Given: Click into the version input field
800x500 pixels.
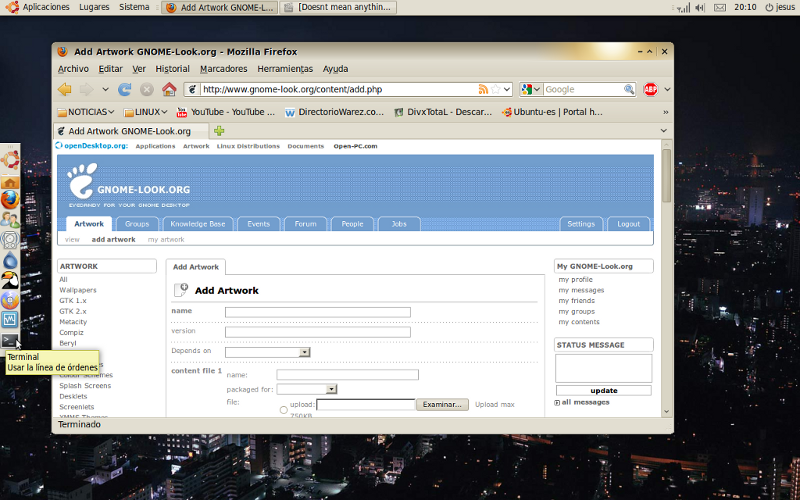Looking at the screenshot, I should click(x=318, y=332).
